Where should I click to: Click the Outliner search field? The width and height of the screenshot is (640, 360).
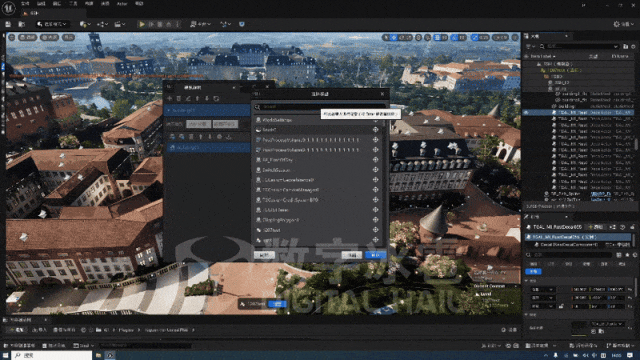pyautogui.click(x=579, y=47)
